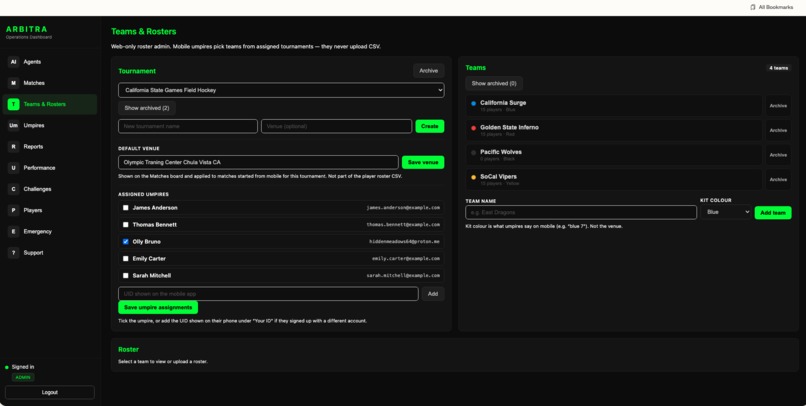
Task: Click the Default Venue input field
Action: pyautogui.click(x=258, y=162)
